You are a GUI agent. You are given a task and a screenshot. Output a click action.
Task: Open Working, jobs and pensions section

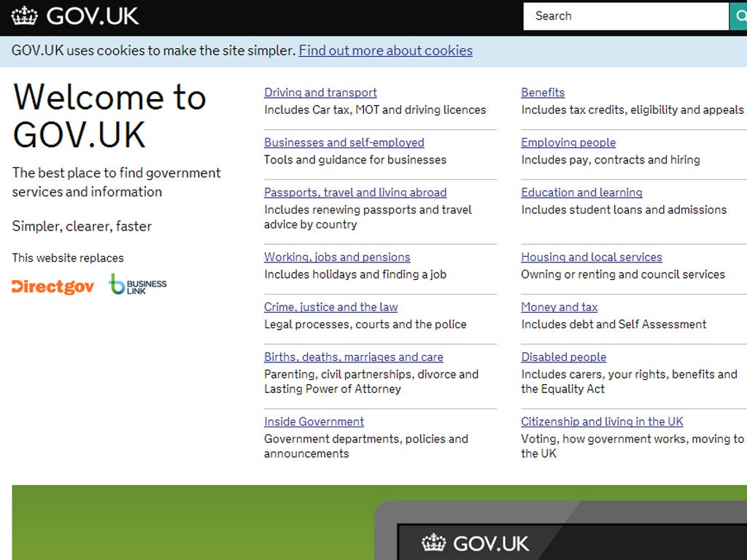(337, 257)
